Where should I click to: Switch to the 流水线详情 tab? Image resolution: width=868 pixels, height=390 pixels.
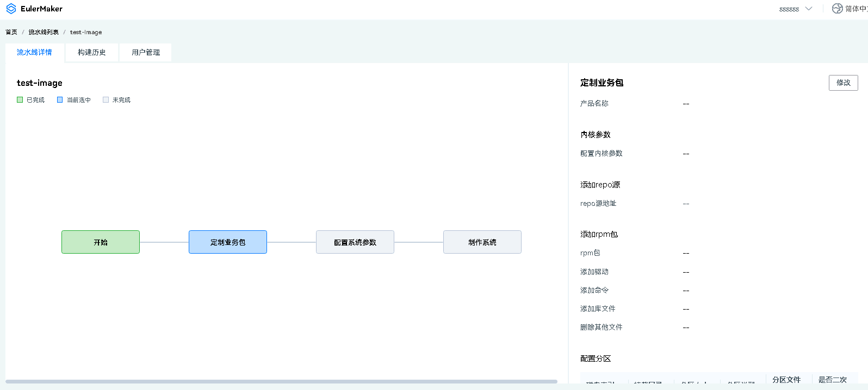tap(34, 53)
